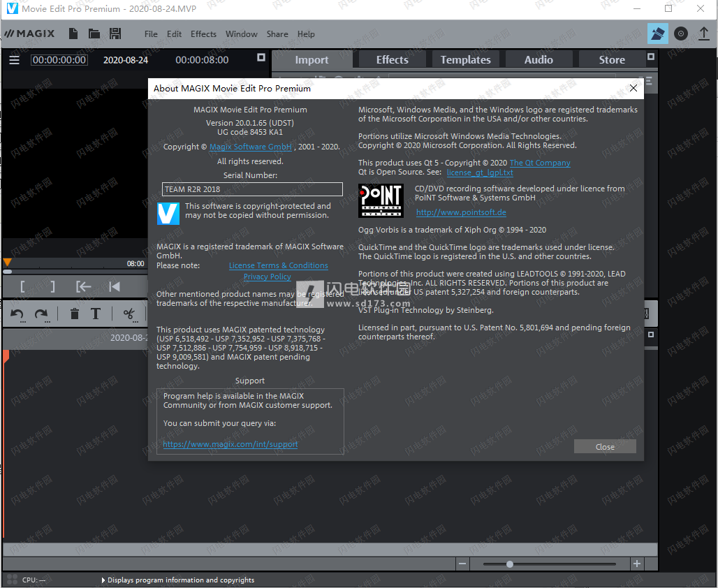The image size is (718, 588).
Task: Select the scissors cut tool
Action: click(x=130, y=314)
